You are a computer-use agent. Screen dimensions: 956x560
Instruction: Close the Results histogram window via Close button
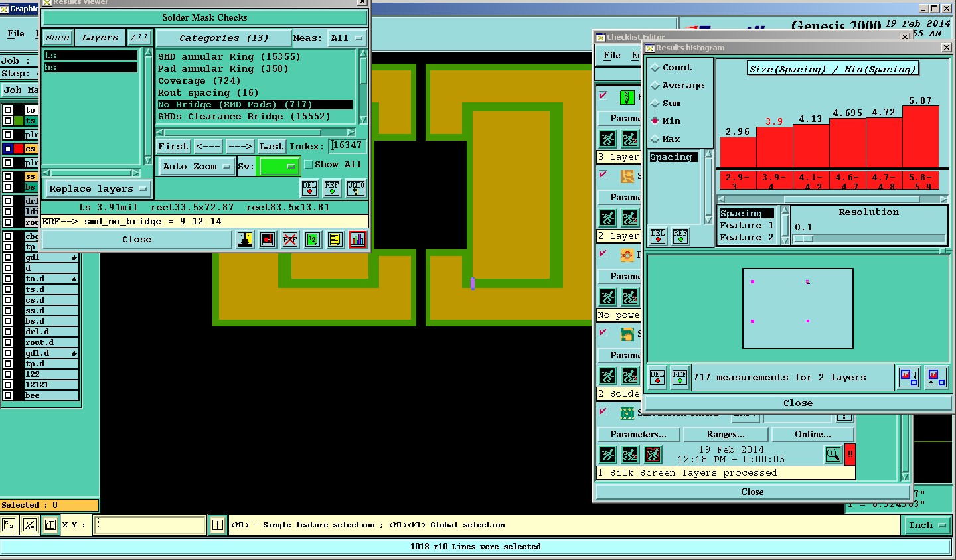[x=798, y=403]
